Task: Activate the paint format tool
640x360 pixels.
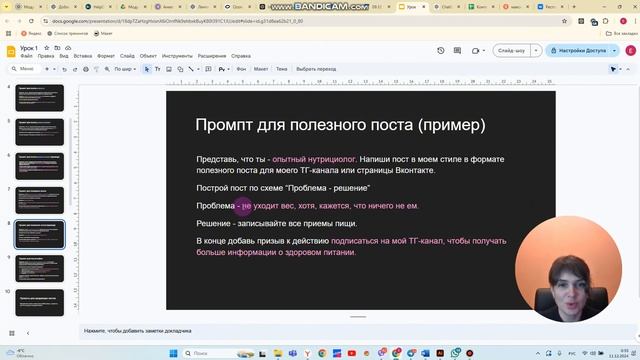Action: (96, 69)
